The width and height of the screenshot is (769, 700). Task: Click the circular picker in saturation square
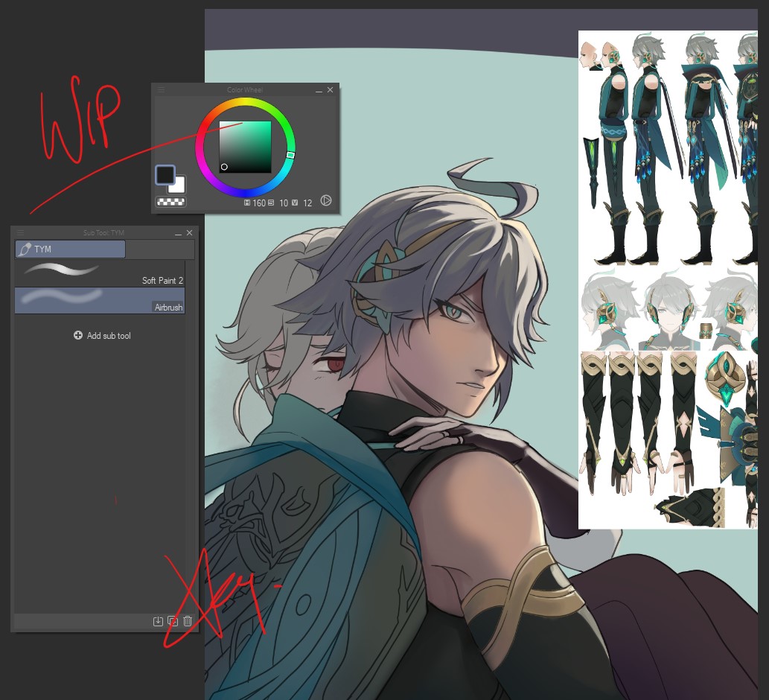point(224,167)
